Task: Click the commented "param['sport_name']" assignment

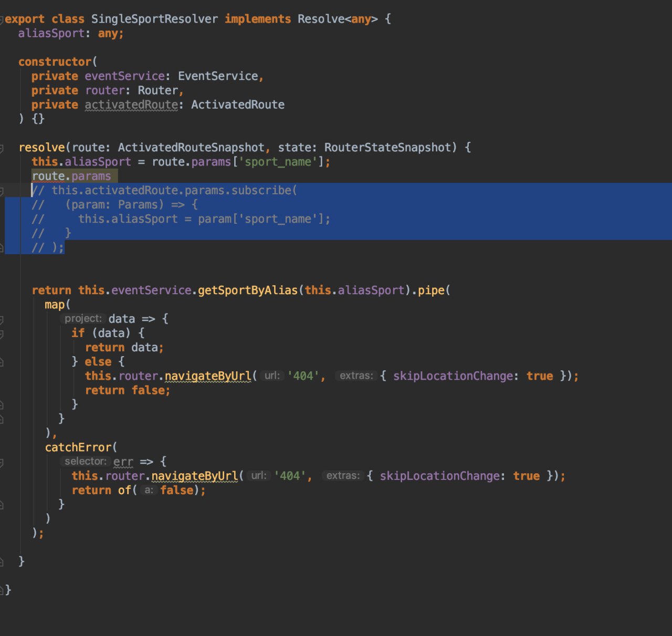Action: 205,219
